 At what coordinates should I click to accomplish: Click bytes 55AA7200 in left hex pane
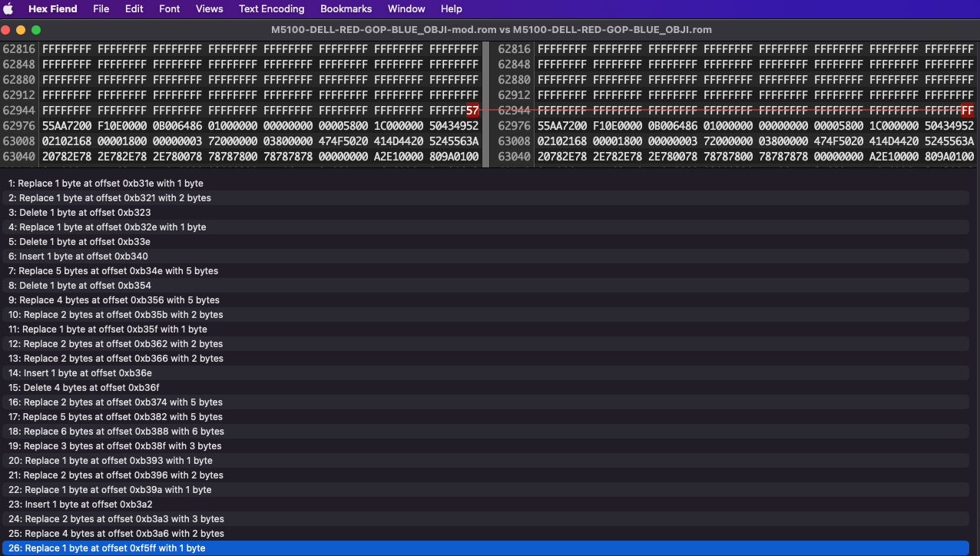coord(67,126)
